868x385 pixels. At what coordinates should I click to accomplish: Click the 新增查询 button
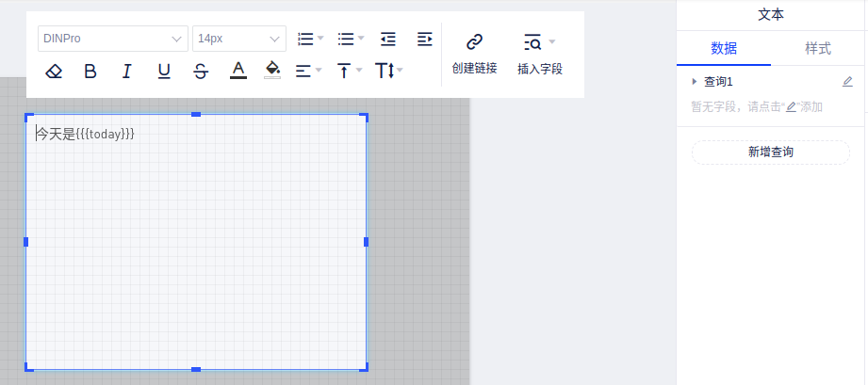[x=771, y=152]
